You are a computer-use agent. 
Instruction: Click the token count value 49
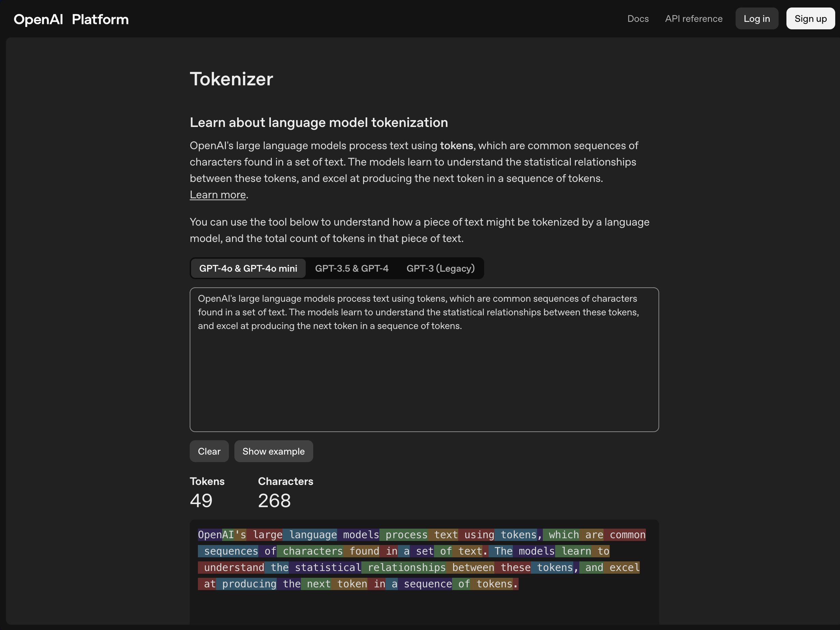[201, 501]
